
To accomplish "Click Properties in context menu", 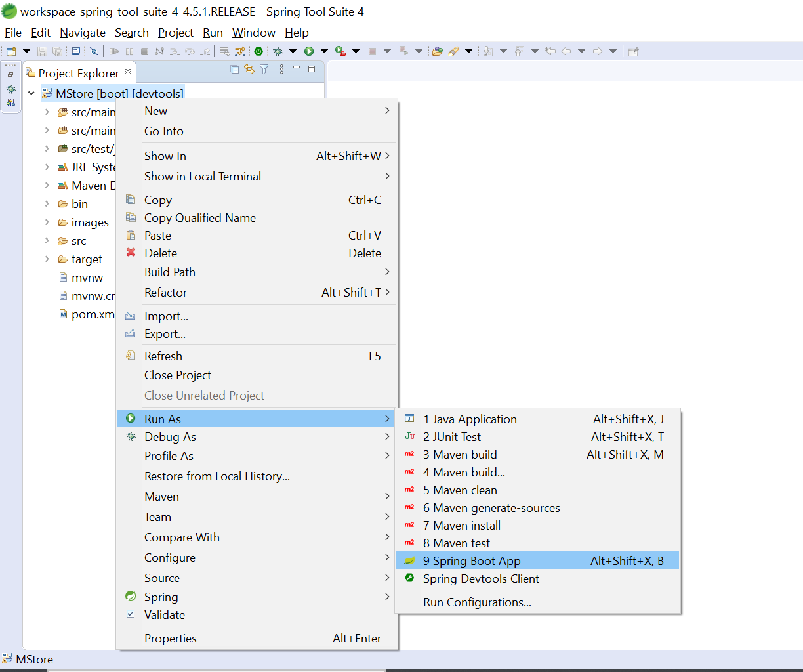I will coord(257,638).
